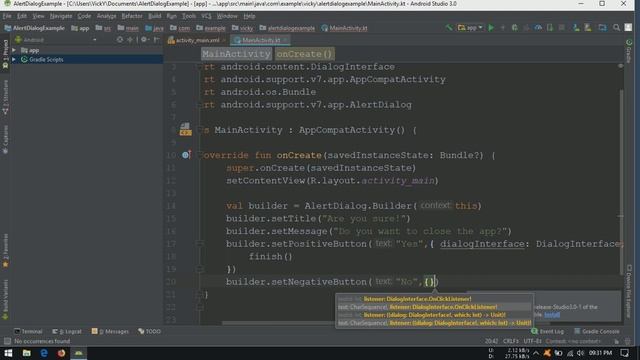The image size is (640, 360).
Task: Open the VCS menu
Action: [x=206, y=16]
